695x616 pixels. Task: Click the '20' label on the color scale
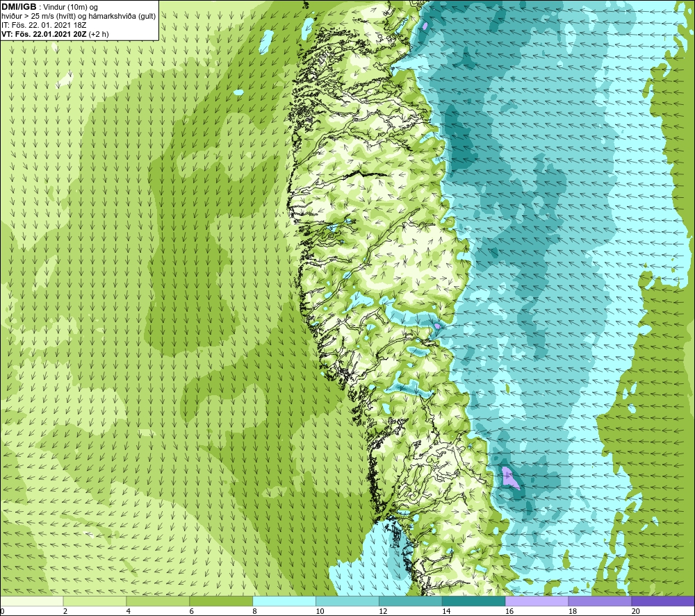(x=636, y=611)
